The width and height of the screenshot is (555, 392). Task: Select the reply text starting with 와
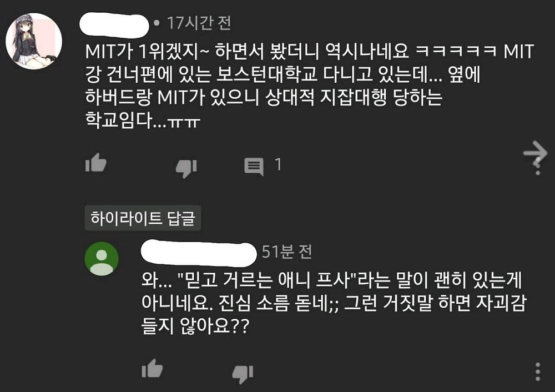[x=334, y=303]
